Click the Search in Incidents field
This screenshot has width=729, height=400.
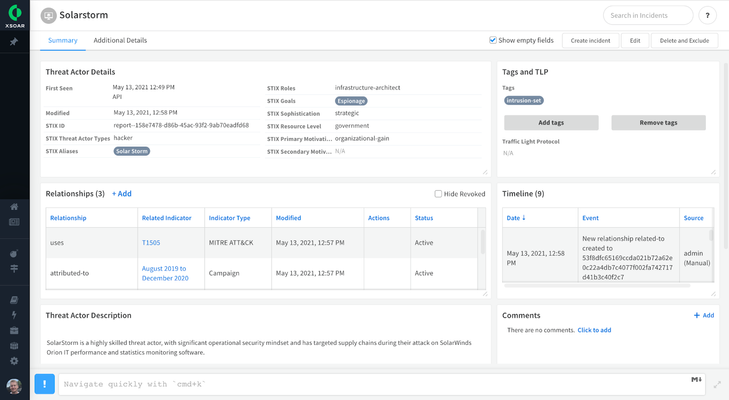[x=648, y=16]
